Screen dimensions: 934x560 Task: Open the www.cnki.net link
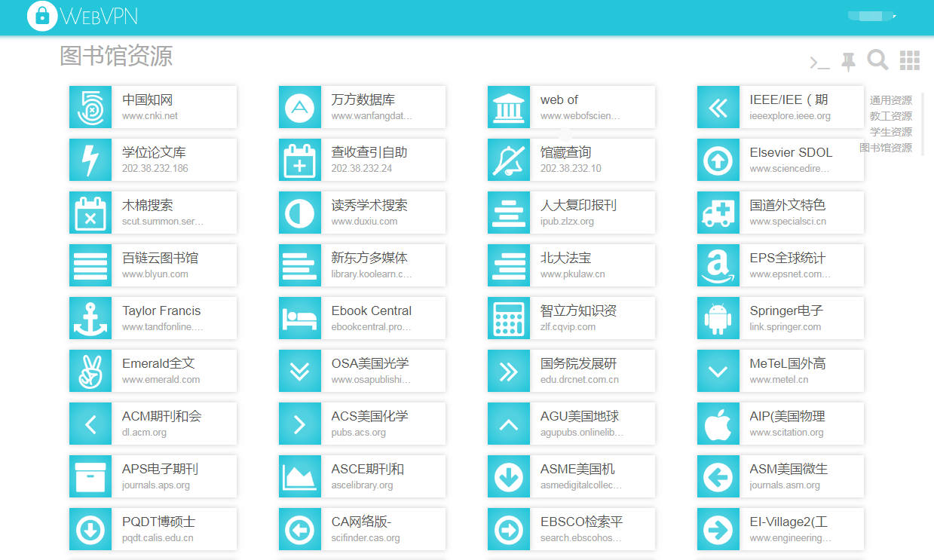[x=150, y=116]
